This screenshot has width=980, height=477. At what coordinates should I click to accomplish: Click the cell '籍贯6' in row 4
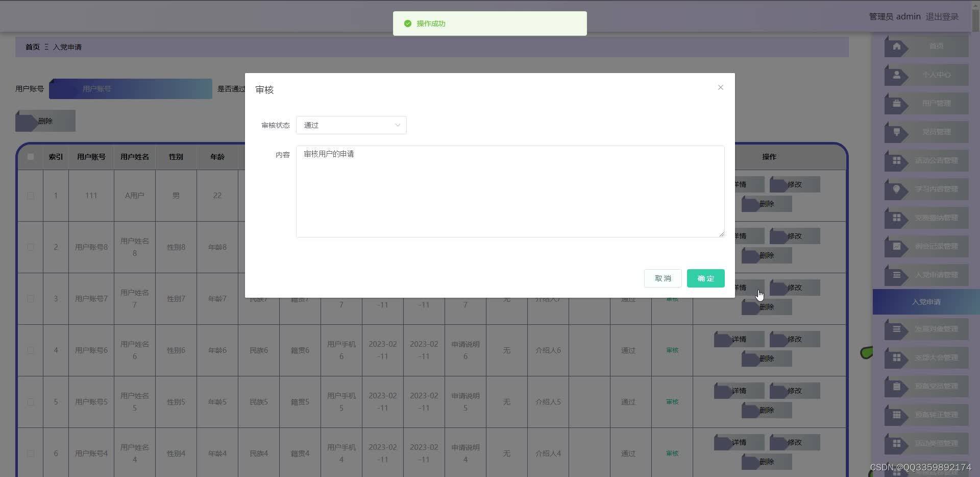pos(300,350)
